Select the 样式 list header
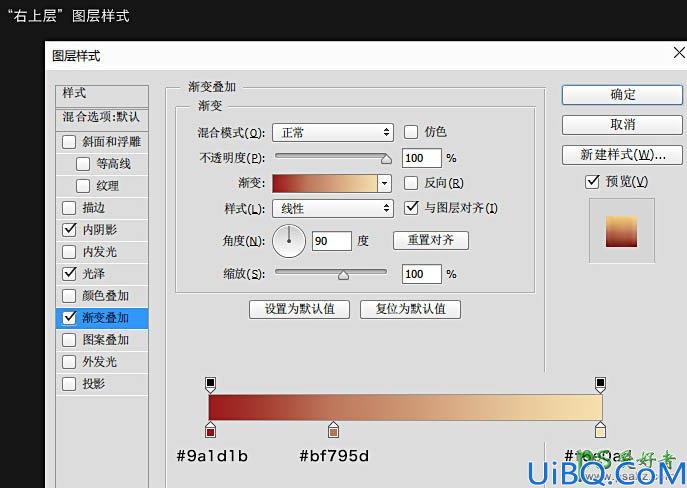The image size is (687, 488). 102,94
